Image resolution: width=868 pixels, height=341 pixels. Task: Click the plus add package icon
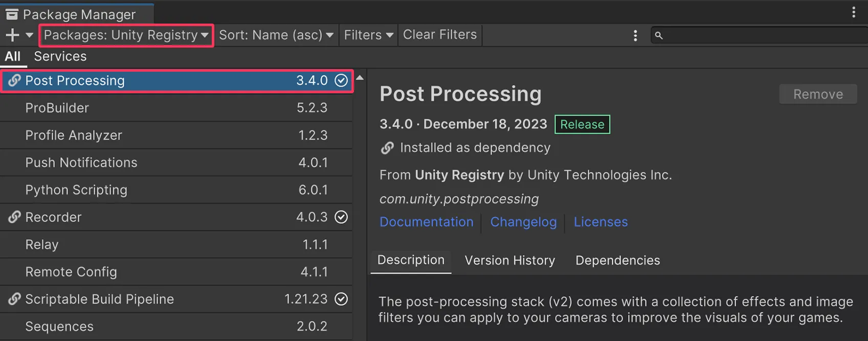coord(12,35)
